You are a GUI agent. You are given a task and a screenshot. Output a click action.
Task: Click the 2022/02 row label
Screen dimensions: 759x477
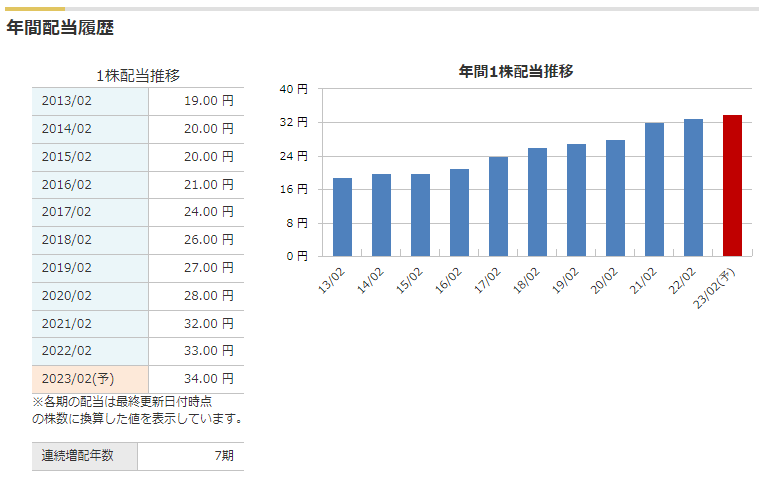pyautogui.click(x=66, y=351)
